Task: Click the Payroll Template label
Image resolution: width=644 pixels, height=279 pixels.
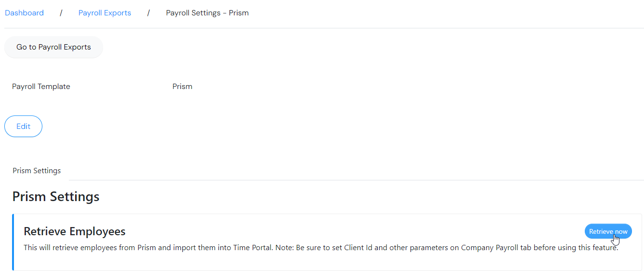Action: pos(41,86)
